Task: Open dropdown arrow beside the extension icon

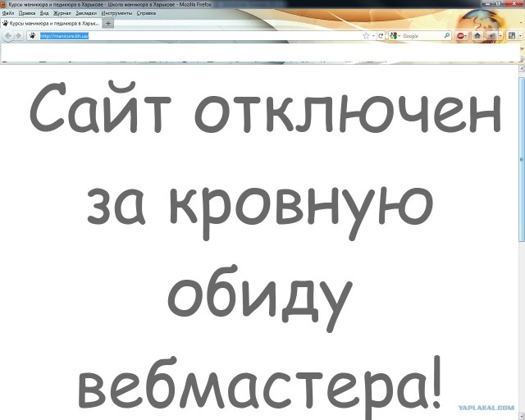Action: (500, 35)
